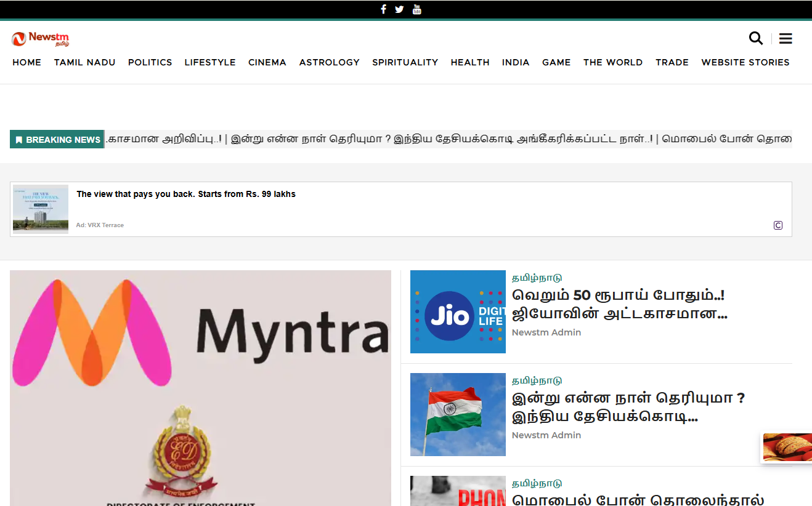Open the Myntra featured story image
812x506 pixels.
tap(200, 388)
